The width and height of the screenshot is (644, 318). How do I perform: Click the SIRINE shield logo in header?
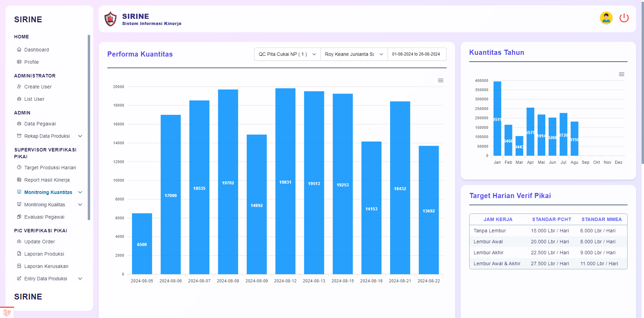coord(110,19)
